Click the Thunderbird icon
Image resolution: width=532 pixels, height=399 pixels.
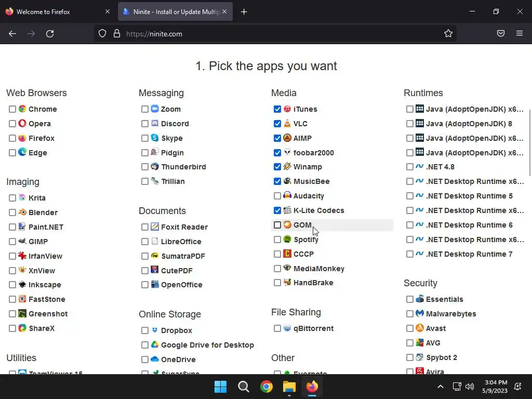click(x=155, y=167)
